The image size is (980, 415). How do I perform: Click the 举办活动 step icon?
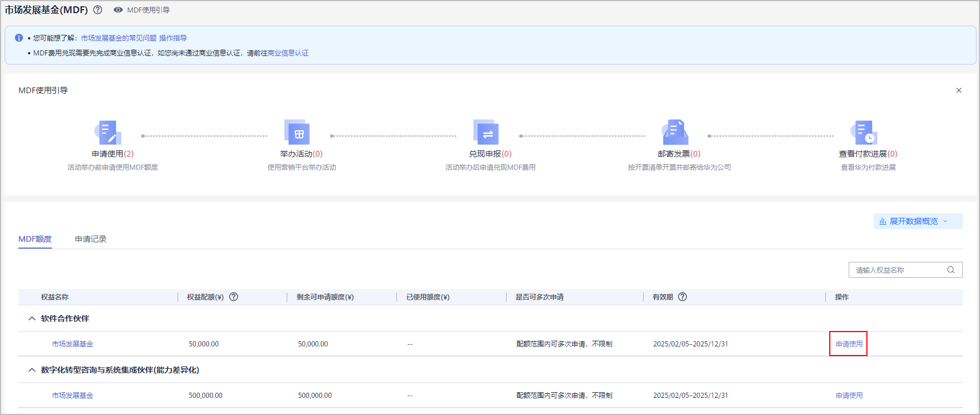pos(298,133)
